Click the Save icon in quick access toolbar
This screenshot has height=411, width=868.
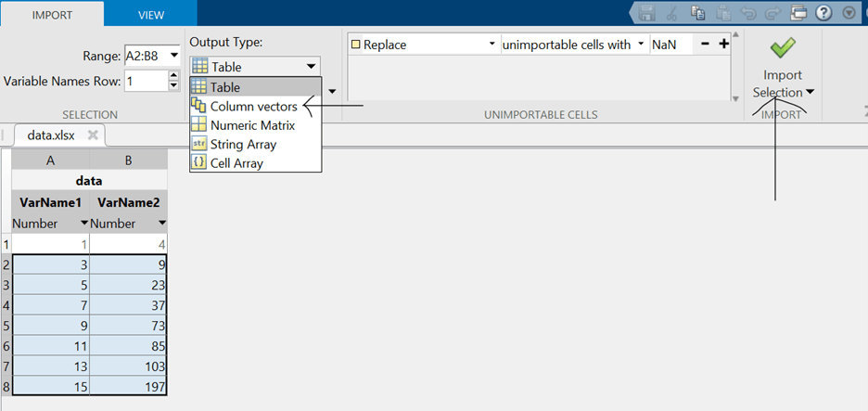click(647, 13)
